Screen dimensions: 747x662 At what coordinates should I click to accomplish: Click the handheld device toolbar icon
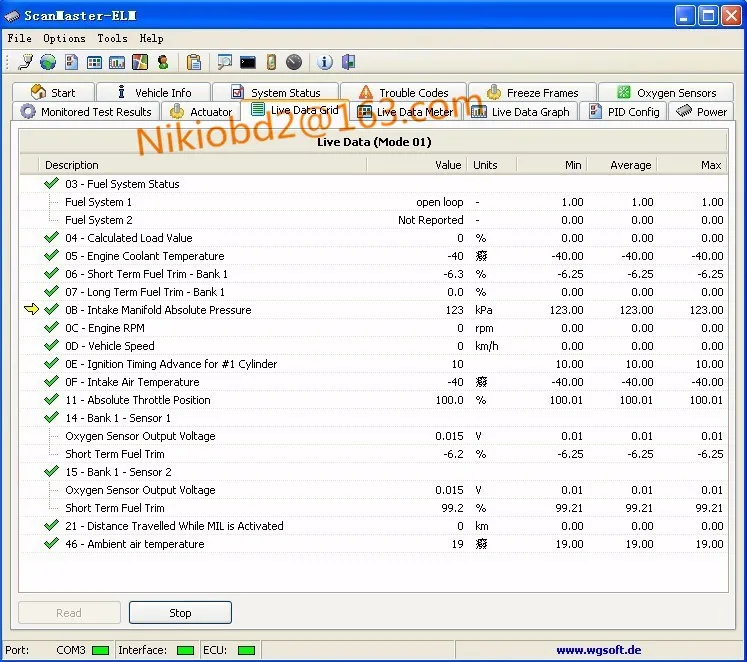[271, 62]
